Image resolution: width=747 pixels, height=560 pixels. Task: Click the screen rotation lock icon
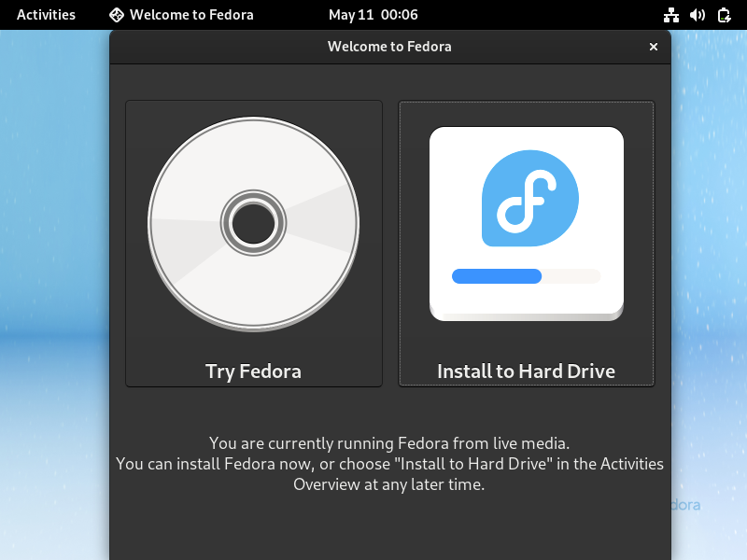click(x=725, y=14)
